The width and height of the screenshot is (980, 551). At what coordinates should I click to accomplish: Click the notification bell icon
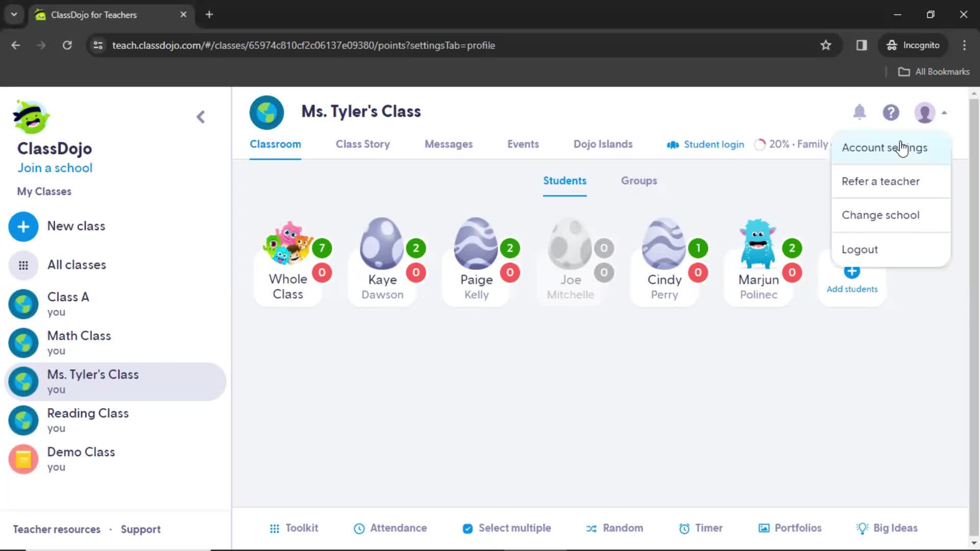860,112
